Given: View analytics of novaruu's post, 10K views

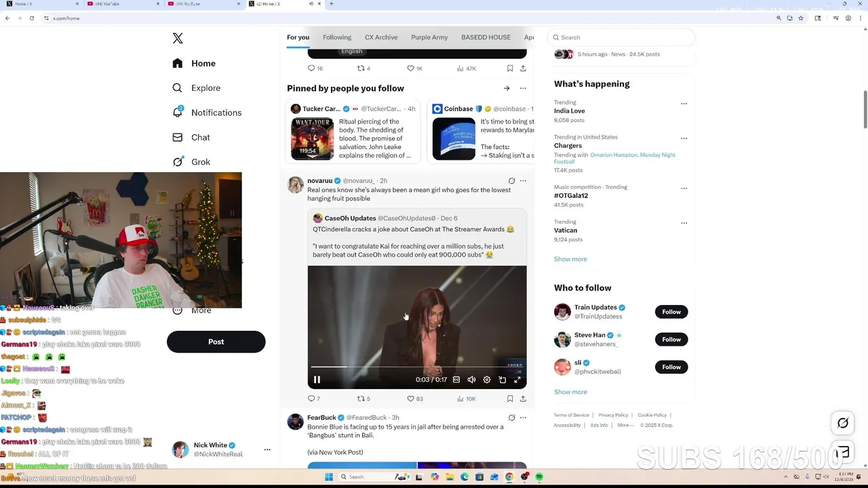Looking at the screenshot, I should point(467,399).
